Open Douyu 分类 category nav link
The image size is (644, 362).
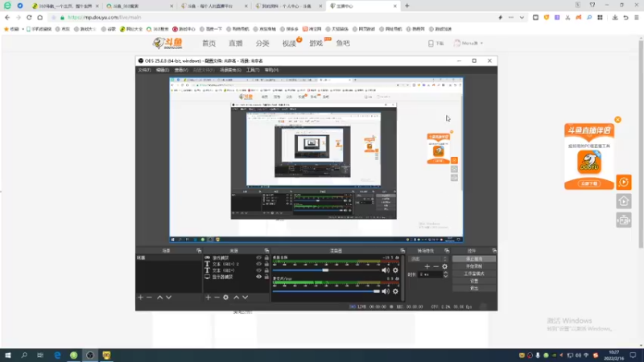(x=262, y=43)
